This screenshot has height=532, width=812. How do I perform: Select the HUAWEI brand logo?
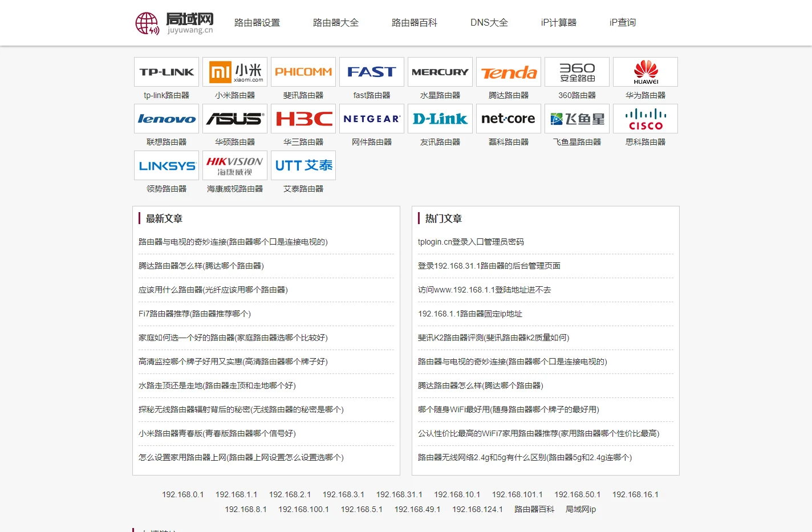coord(645,72)
